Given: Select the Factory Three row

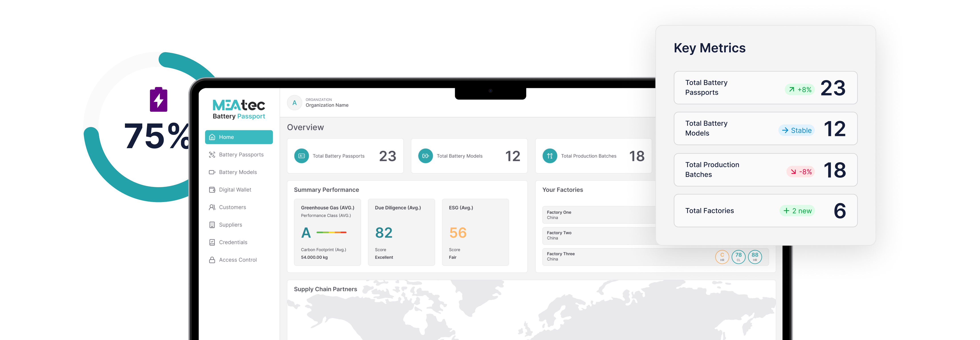Looking at the screenshot, I should click(655, 256).
